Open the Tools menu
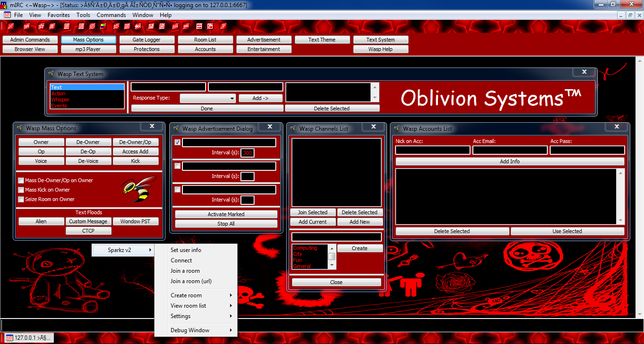 point(83,15)
